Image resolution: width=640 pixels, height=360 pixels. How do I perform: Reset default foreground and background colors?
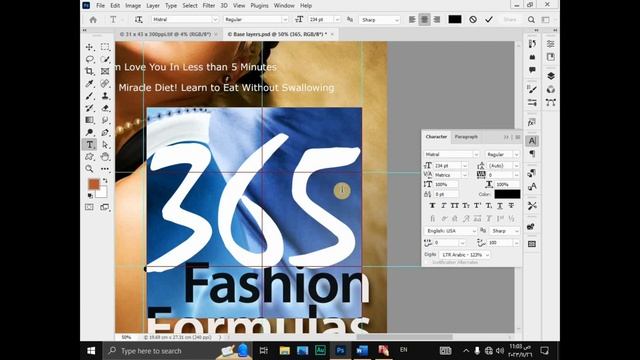pyautogui.click(x=90, y=196)
